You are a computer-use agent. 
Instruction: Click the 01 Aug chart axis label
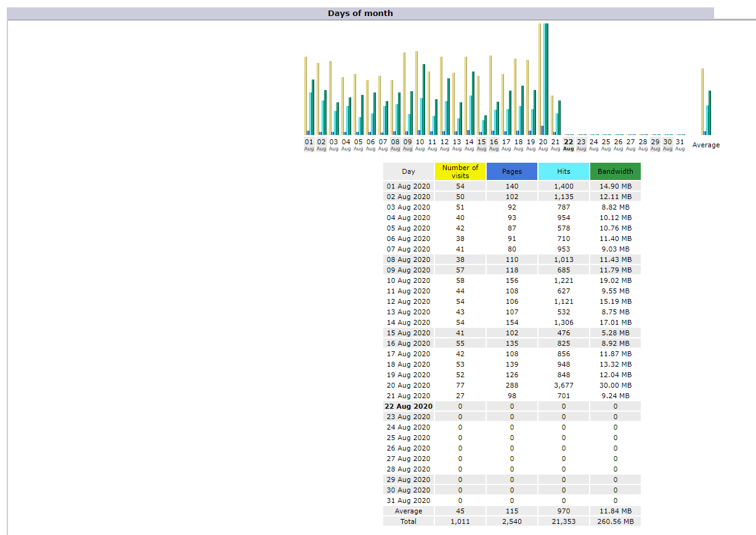click(309, 144)
